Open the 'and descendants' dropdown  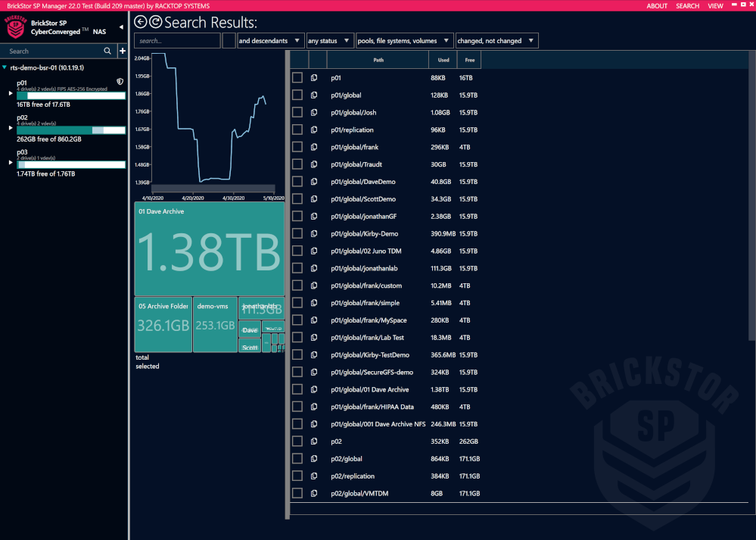(x=270, y=41)
